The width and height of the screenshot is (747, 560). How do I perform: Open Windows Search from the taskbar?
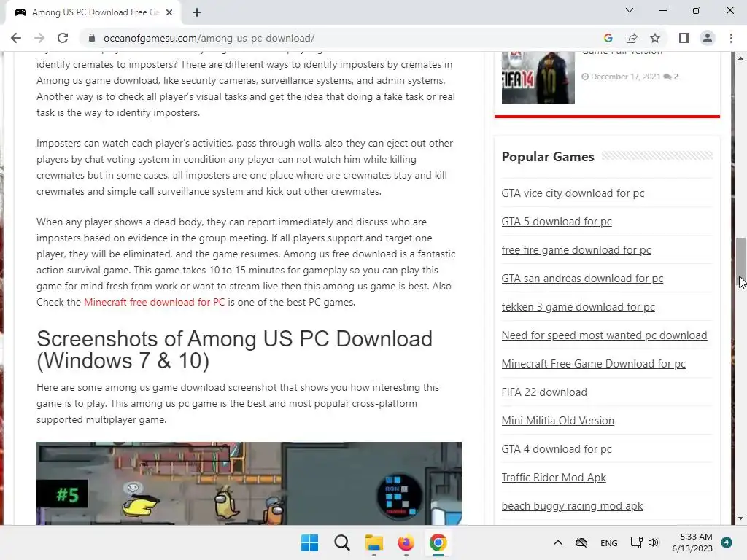[341, 542]
